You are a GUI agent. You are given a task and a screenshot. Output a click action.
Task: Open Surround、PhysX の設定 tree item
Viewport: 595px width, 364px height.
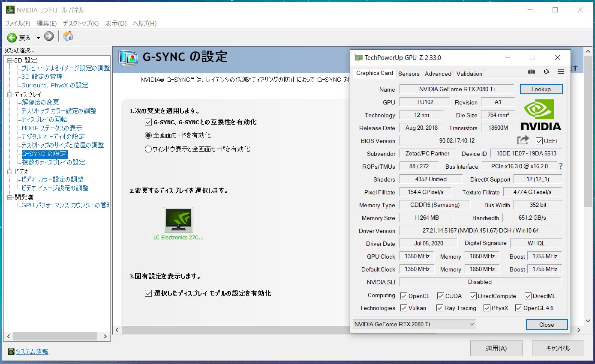tap(55, 85)
